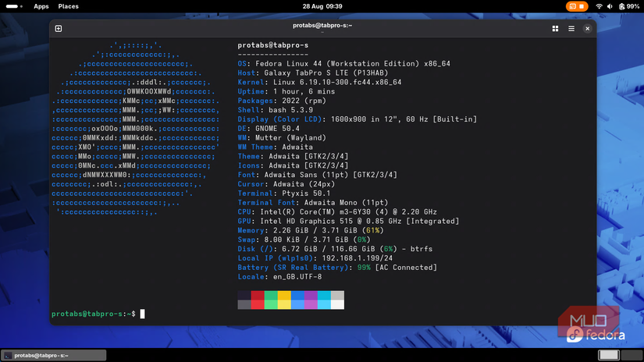Click the Uptime line 1 hour, 6 mins

click(x=286, y=91)
